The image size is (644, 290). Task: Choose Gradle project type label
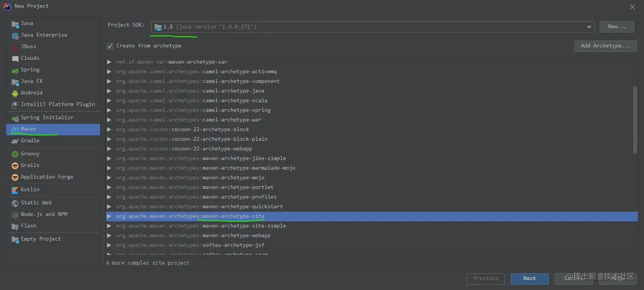30,140
